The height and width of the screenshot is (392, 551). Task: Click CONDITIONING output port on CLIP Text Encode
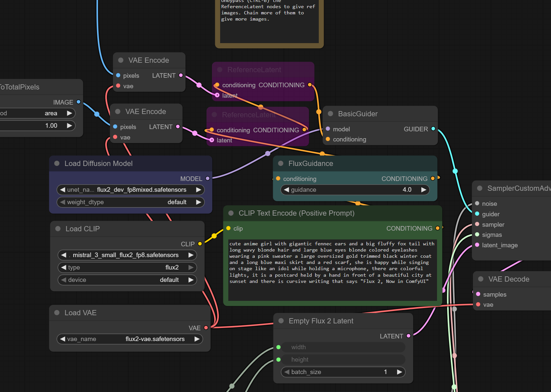click(438, 228)
